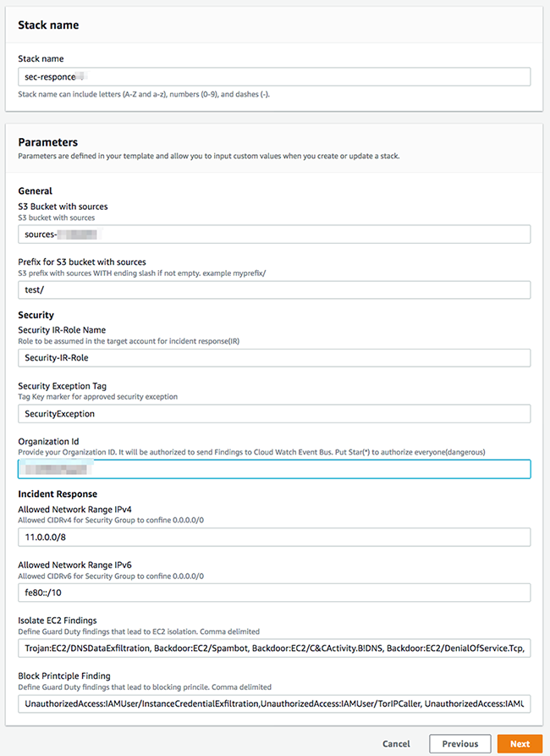Viewport: 550px width, 756px height.
Task: Click the Stack name input field
Action: coord(274,76)
